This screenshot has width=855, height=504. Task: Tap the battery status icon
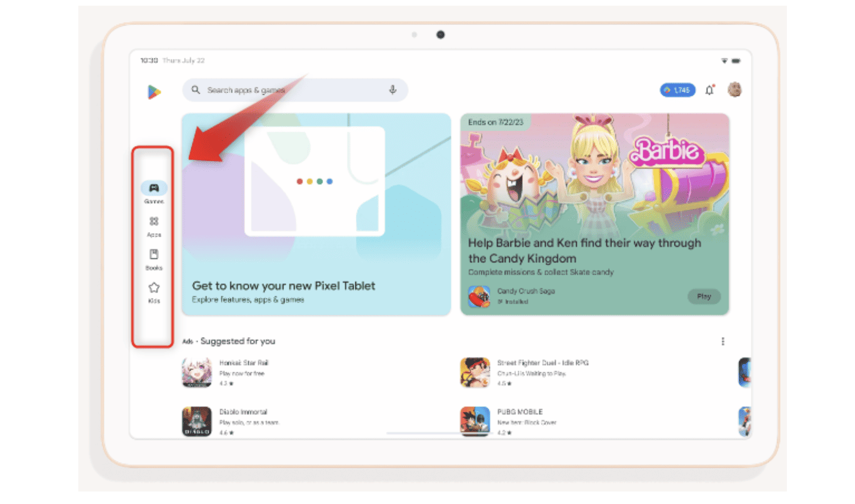click(x=736, y=61)
